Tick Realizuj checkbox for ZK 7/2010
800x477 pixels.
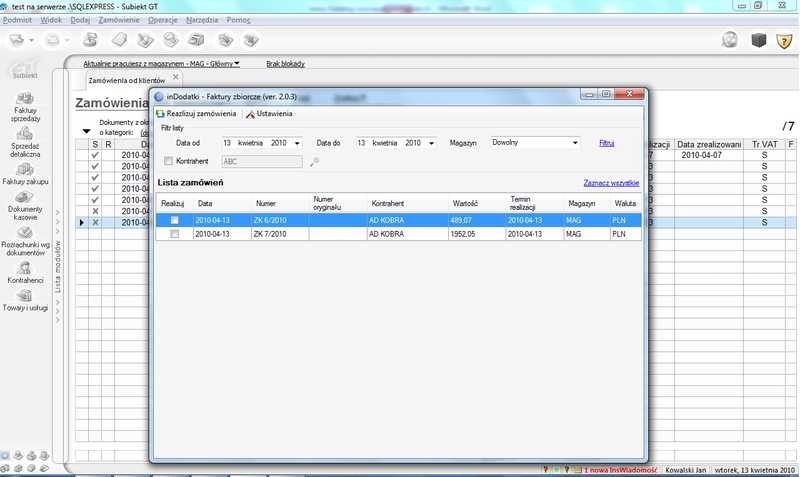174,234
